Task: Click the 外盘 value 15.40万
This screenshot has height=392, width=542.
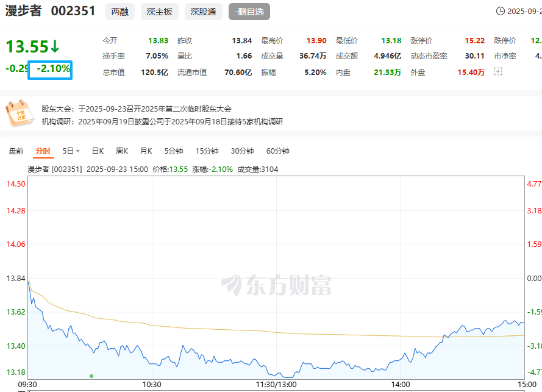Action: pos(471,73)
